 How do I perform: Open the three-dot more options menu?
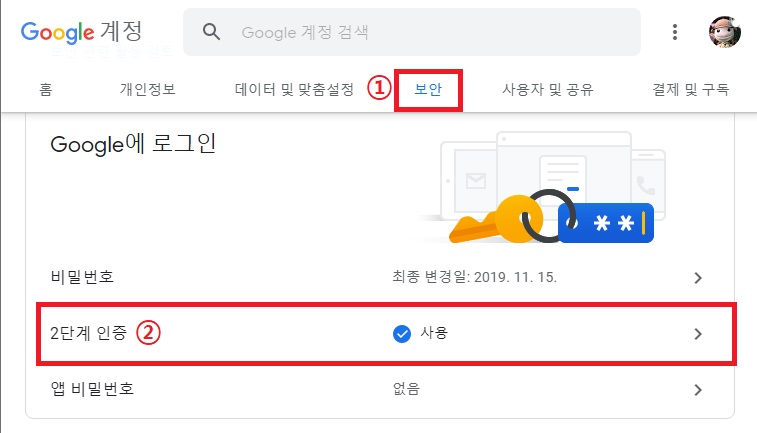click(674, 32)
